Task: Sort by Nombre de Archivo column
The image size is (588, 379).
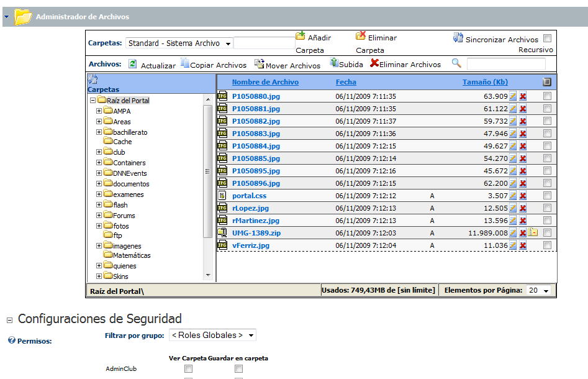Action: 265,82
